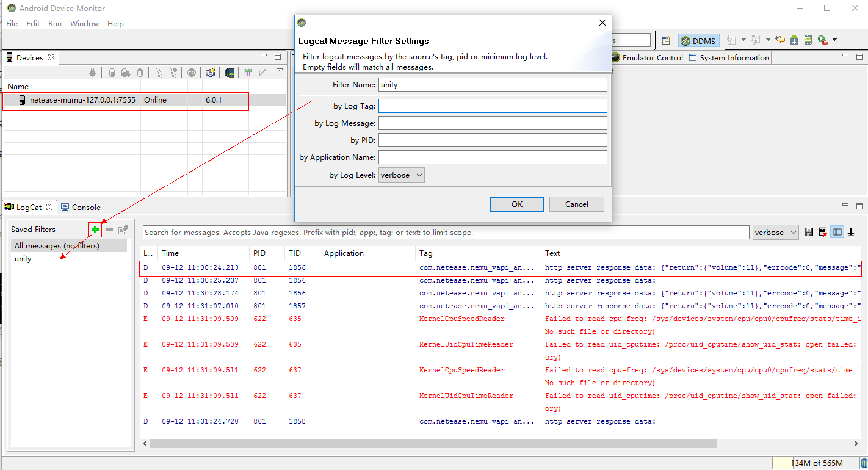Click the Stop Process icon

(192, 73)
